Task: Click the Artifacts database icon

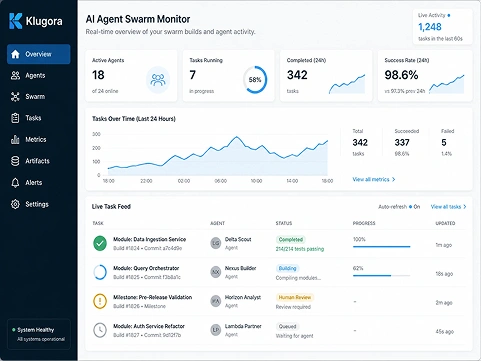Action: pos(15,161)
